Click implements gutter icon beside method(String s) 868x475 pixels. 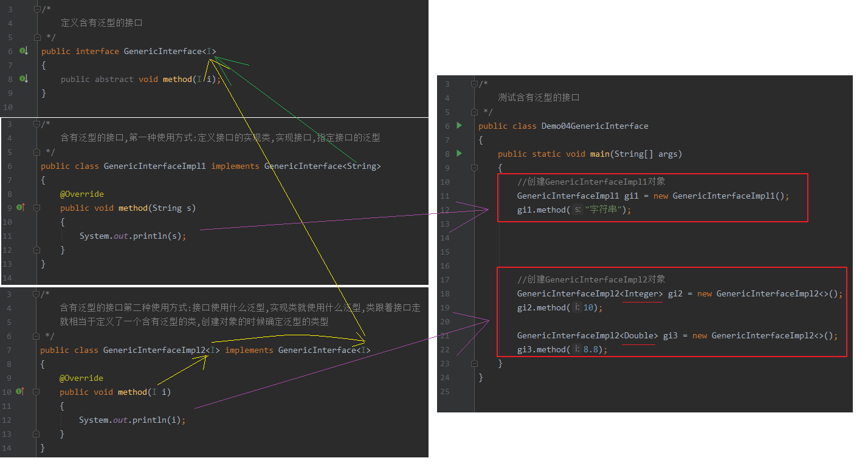(20, 208)
